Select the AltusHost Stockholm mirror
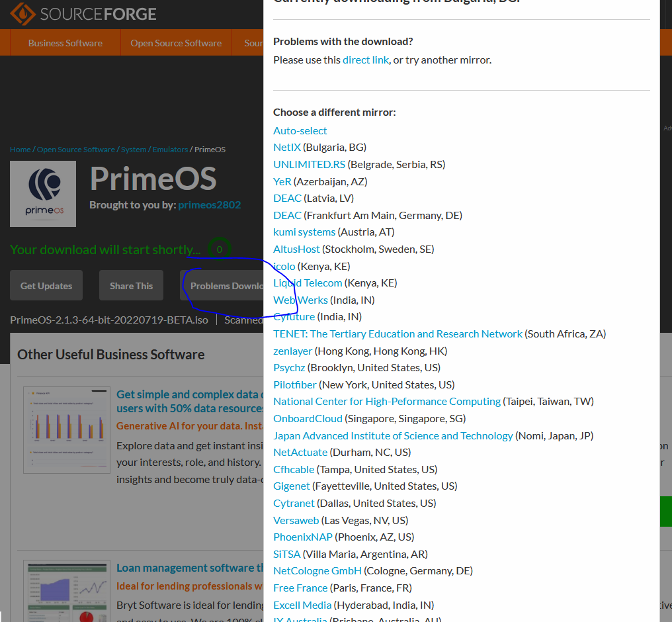 coord(296,249)
